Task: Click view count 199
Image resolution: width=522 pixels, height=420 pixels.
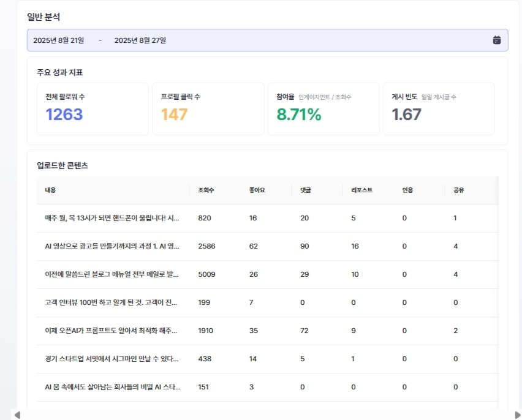Action: [204, 302]
